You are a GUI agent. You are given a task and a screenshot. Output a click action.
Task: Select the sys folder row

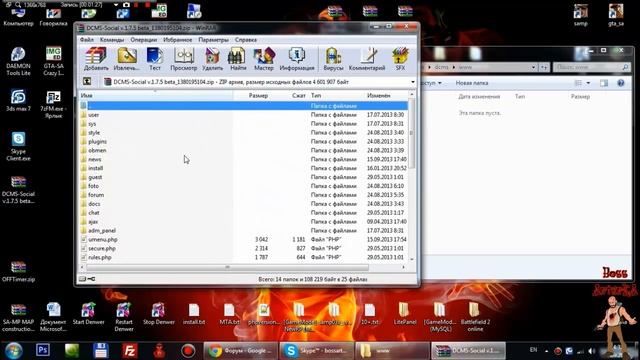[243, 124]
